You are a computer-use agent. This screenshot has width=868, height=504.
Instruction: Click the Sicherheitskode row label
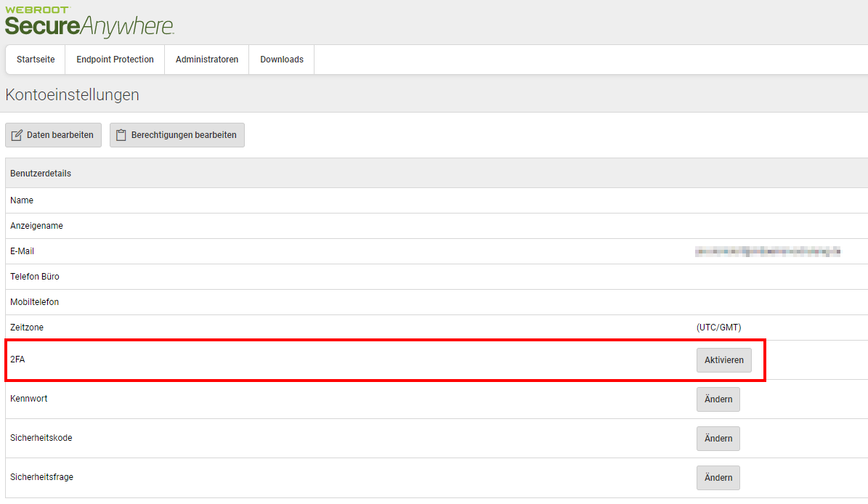click(x=41, y=438)
